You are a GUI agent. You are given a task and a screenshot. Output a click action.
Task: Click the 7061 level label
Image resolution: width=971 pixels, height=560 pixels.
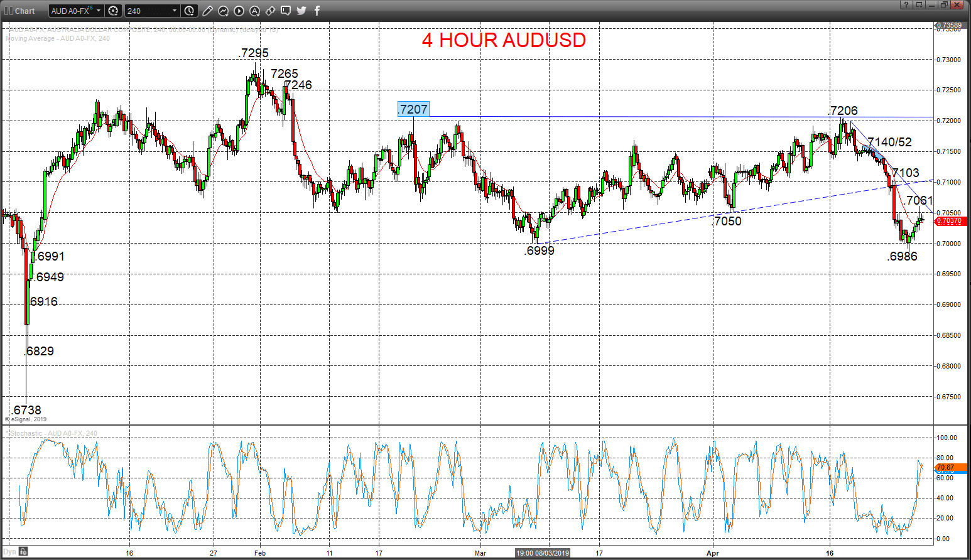(x=919, y=201)
